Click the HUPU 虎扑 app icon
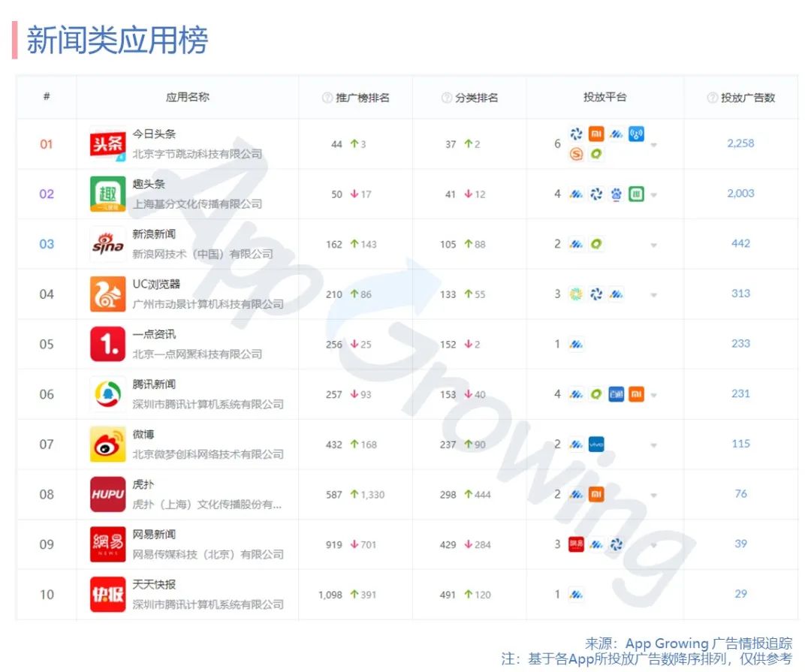 pyautogui.click(x=107, y=495)
